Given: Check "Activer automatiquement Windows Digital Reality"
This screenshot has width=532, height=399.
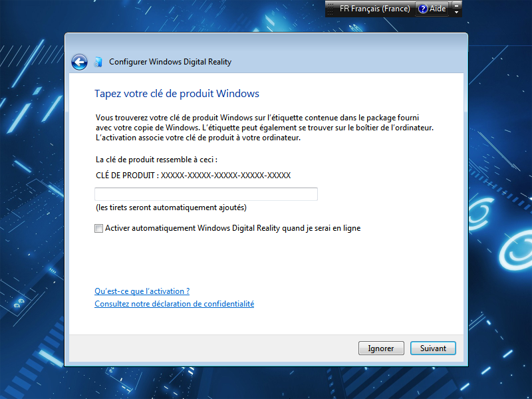Looking at the screenshot, I should (98, 228).
